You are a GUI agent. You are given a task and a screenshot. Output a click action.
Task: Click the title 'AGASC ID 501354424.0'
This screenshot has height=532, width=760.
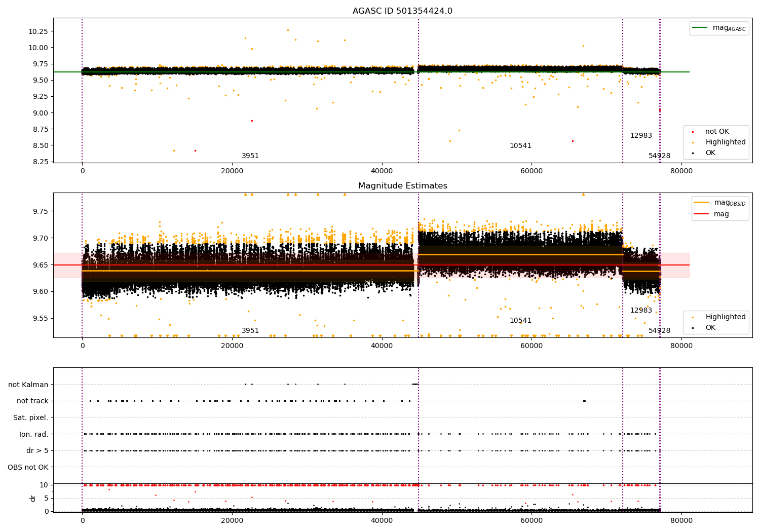pos(402,11)
